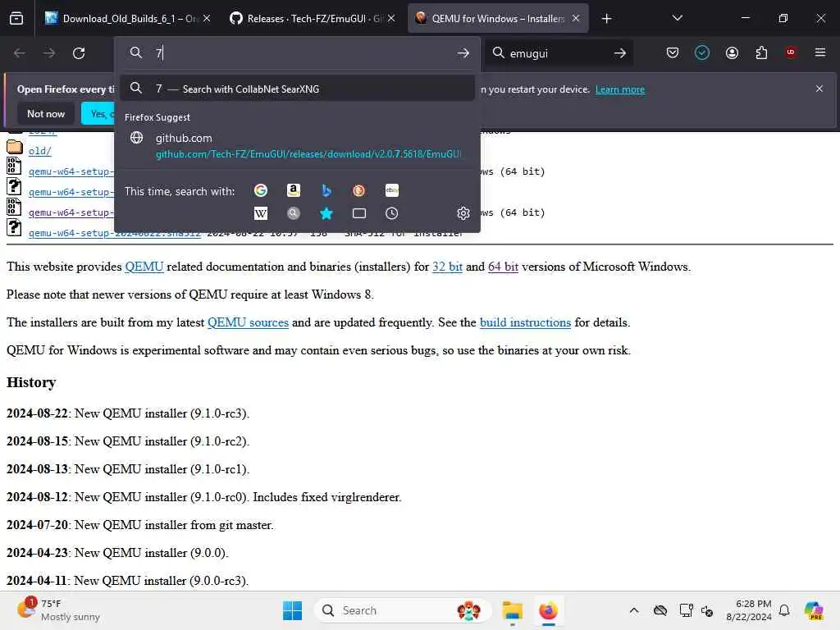The image size is (840, 630).
Task: Click the taskbar Search box
Action: pos(403,610)
